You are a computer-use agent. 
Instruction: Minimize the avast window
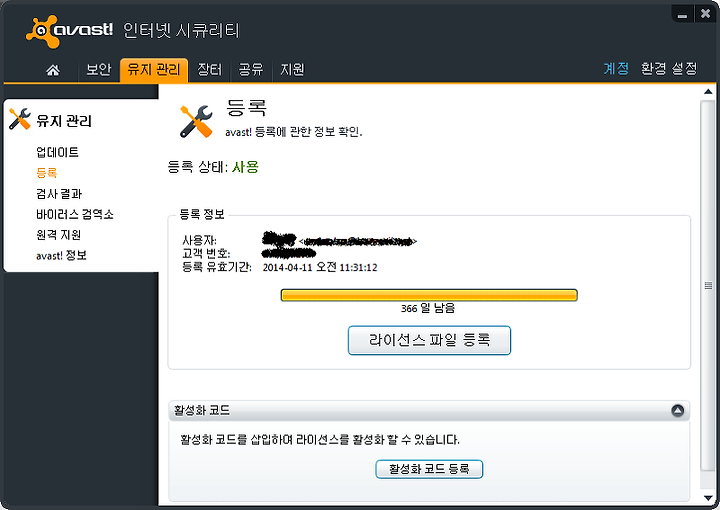point(682,14)
